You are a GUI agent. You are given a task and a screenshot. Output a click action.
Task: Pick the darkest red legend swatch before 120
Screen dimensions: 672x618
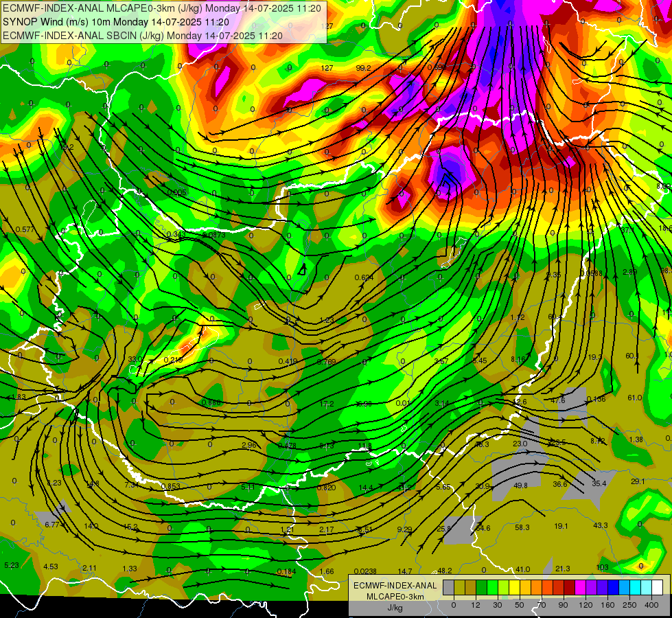pyautogui.click(x=570, y=588)
